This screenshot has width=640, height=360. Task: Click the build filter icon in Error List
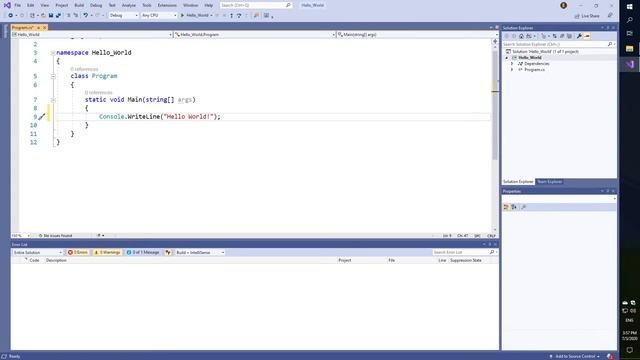(168, 253)
